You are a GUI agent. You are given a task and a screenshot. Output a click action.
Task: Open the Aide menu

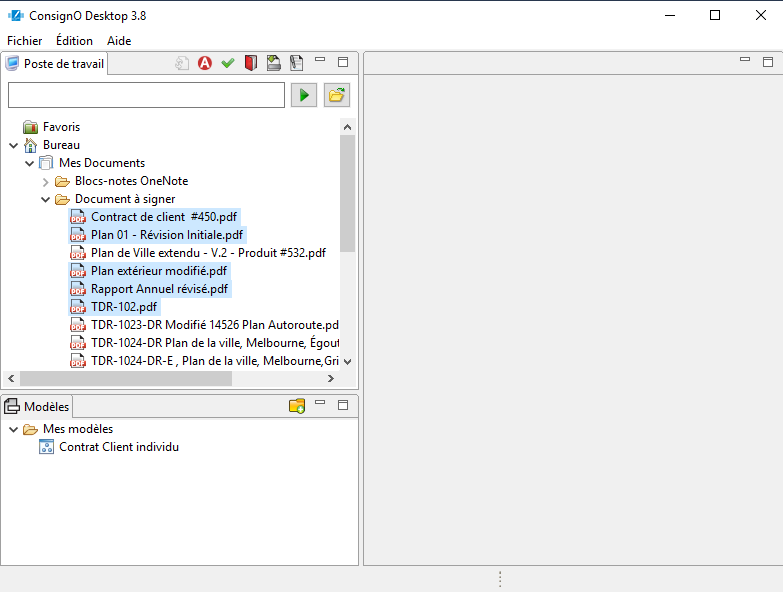click(119, 40)
